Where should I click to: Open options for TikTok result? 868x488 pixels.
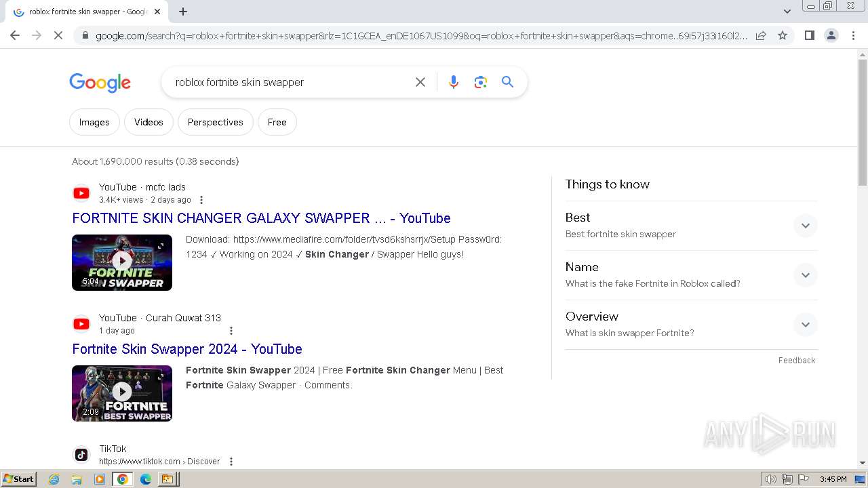tap(231, 462)
